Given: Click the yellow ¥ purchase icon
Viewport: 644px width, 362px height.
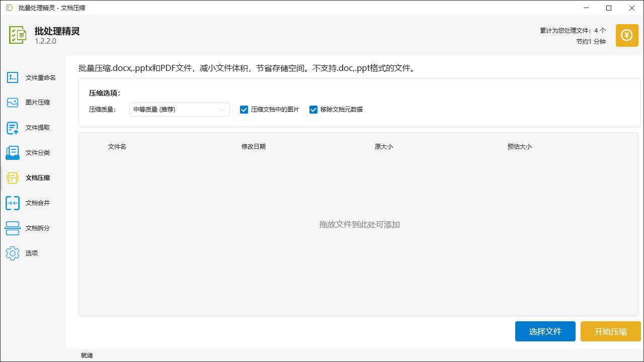Looking at the screenshot, I should [x=626, y=35].
